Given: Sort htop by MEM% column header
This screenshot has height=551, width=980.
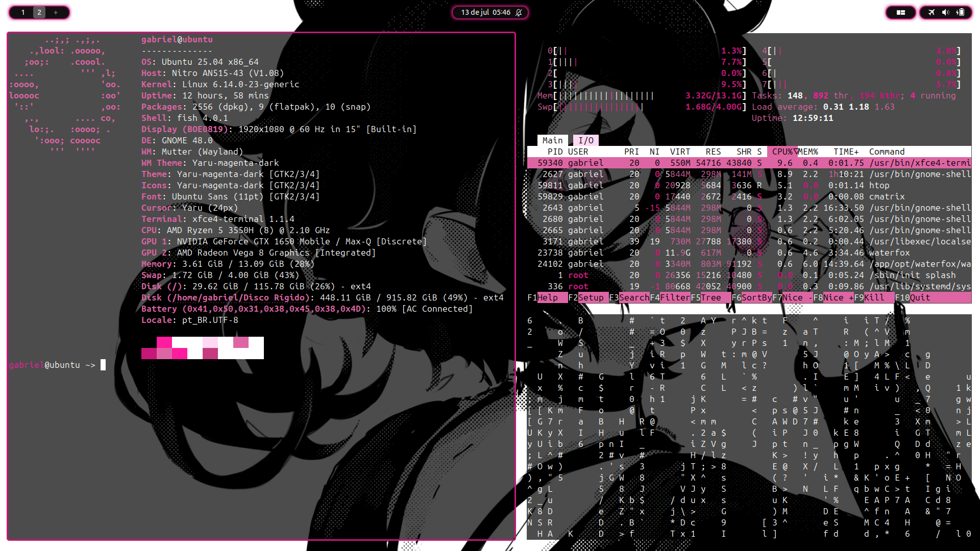Looking at the screenshot, I should click(x=807, y=152).
